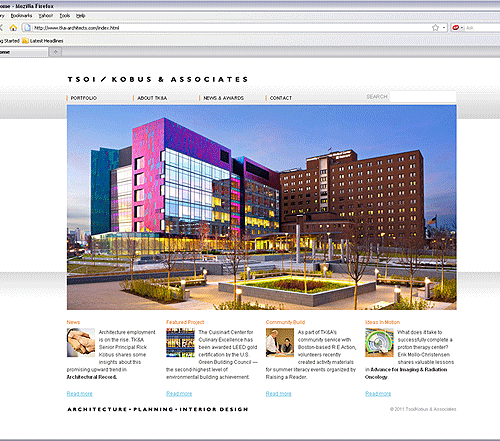Open the PORTFOLIO navigation item
Screen dimensions: 500x441
[84, 98]
